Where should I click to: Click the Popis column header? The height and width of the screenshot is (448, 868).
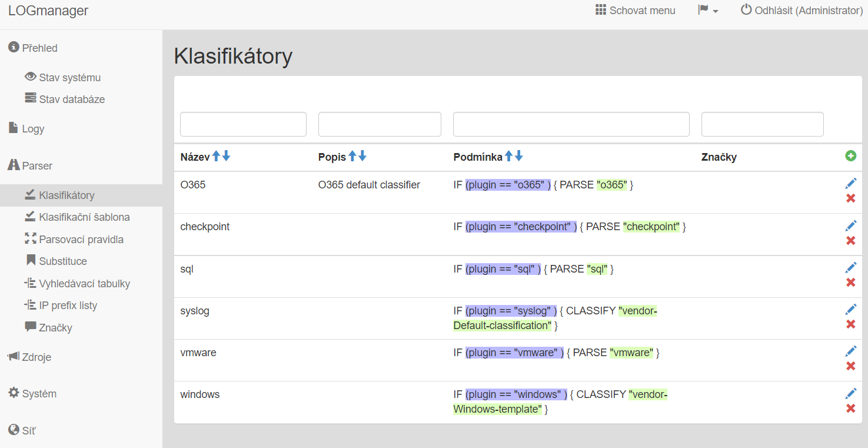click(x=332, y=157)
